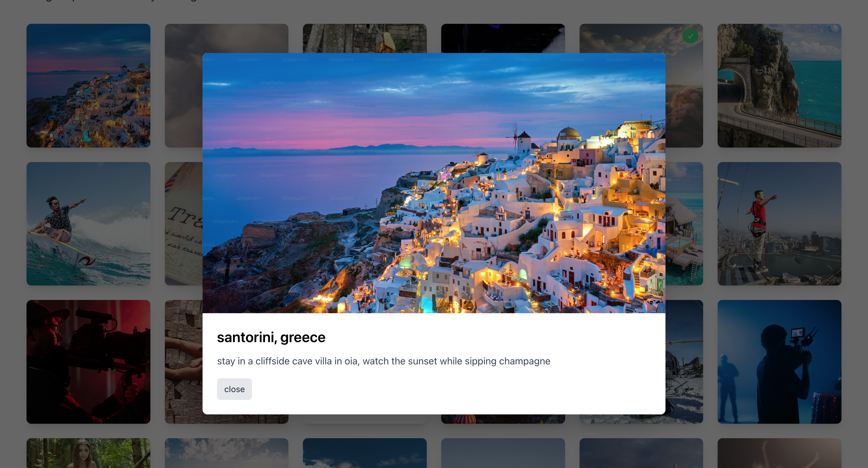This screenshot has height=468, width=868.
Task: Select the money-covered wall thumbnail
Action: click(x=183, y=362)
